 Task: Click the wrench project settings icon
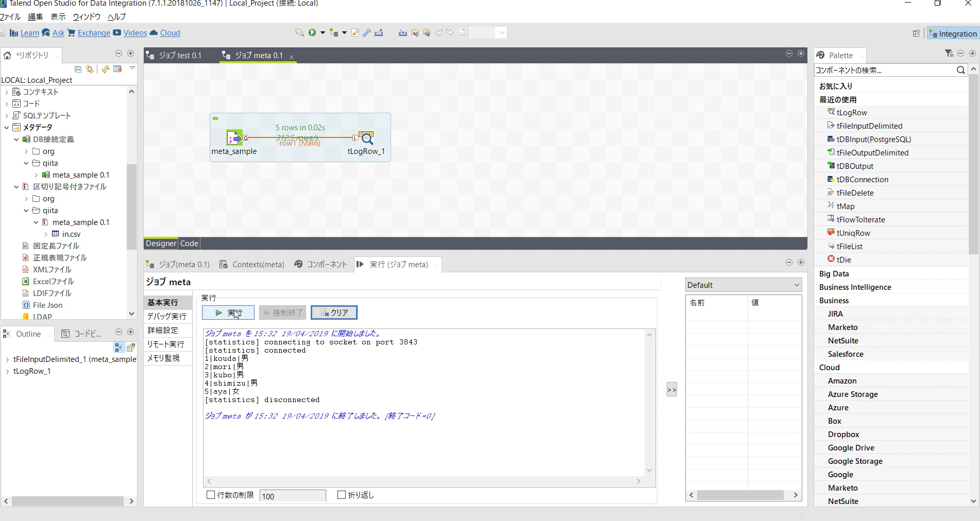[x=367, y=32]
